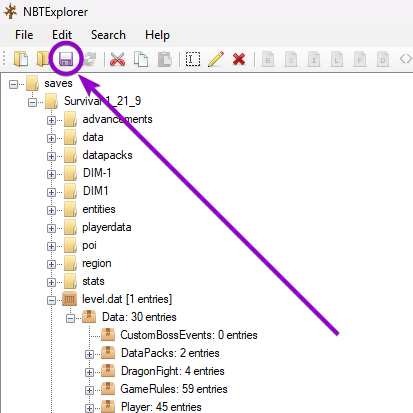Click the level.dat file icon
This screenshot has height=413, width=413.
point(70,299)
